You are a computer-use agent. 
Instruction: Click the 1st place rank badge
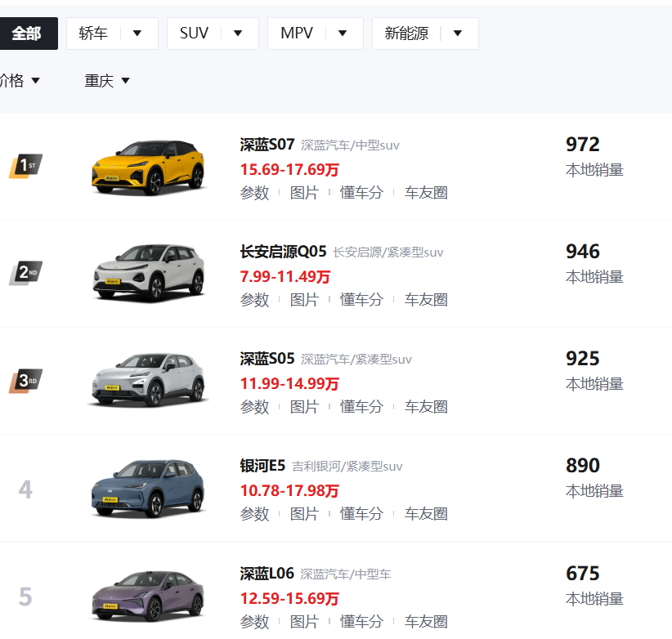point(25,166)
